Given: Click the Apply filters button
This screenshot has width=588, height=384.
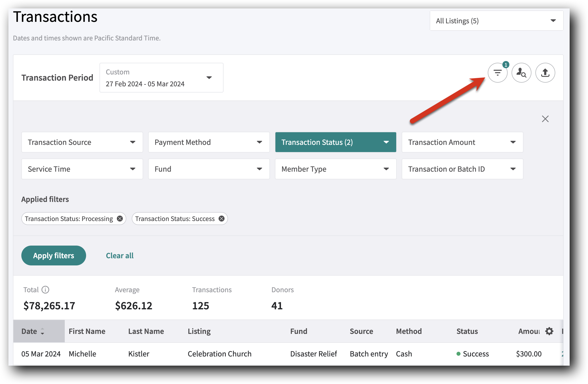Looking at the screenshot, I should click(x=53, y=256).
